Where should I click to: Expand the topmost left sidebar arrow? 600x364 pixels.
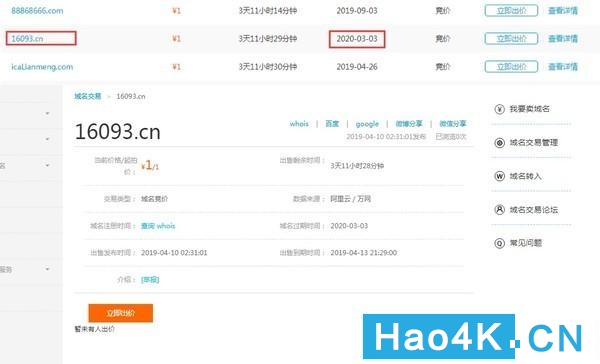(47, 113)
